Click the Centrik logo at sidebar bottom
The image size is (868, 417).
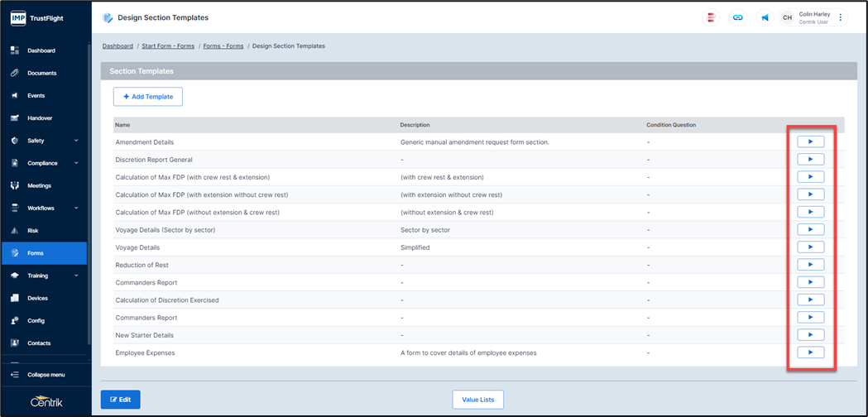click(46, 402)
